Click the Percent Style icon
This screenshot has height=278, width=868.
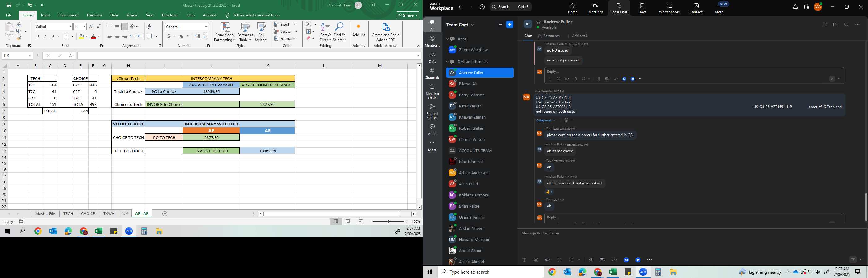point(181,36)
